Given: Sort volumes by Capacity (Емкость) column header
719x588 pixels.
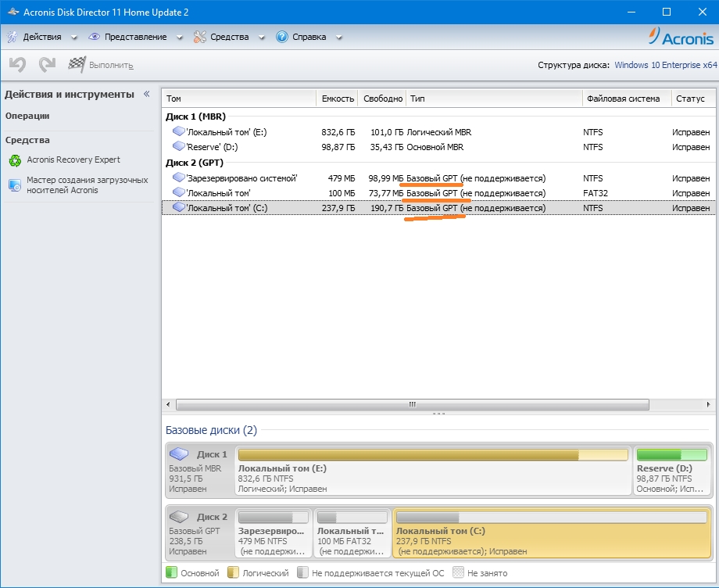Looking at the screenshot, I should 338,99.
